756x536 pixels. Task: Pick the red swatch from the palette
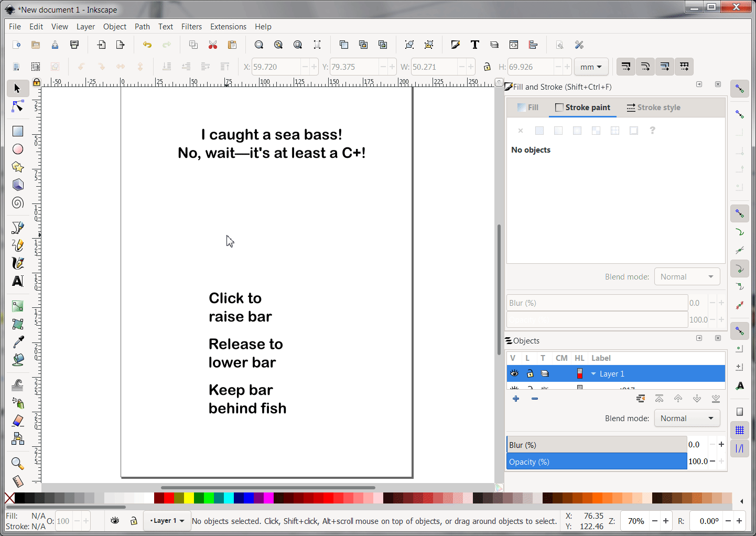tap(168, 497)
